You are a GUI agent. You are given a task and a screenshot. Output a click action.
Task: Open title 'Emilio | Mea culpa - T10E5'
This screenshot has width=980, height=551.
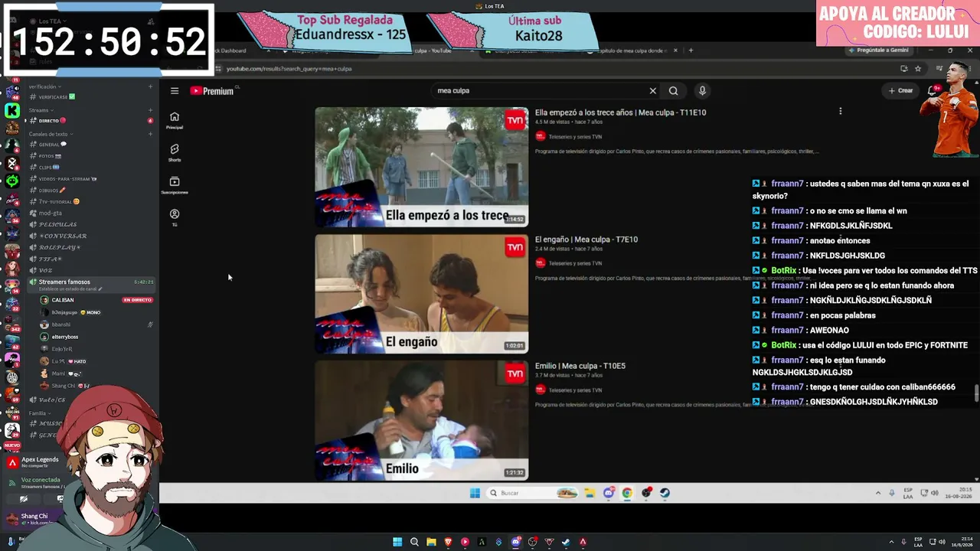(x=580, y=366)
